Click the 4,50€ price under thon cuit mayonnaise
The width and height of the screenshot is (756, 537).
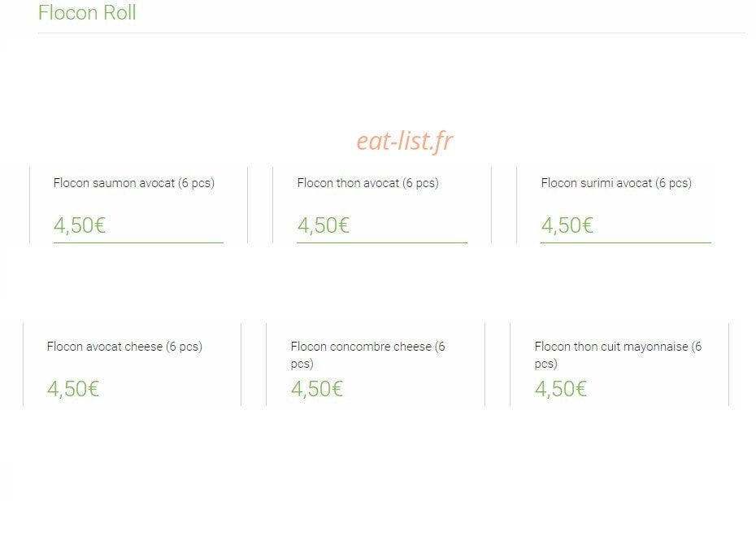[561, 389]
